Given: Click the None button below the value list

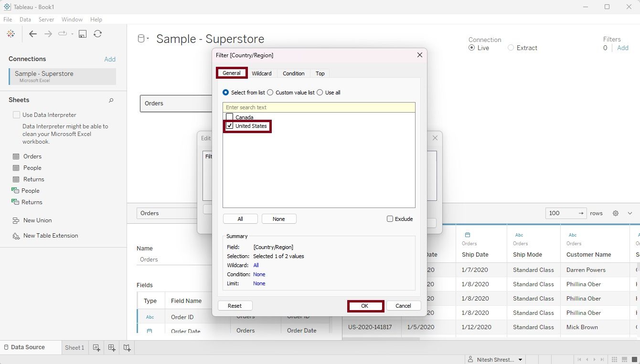Looking at the screenshot, I should pyautogui.click(x=279, y=219).
